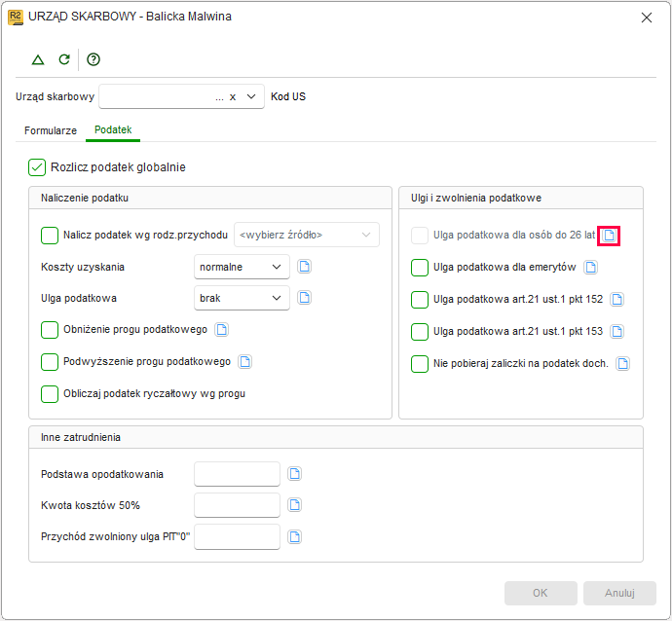Clear Urząd skarbowy field with the x

[233, 96]
